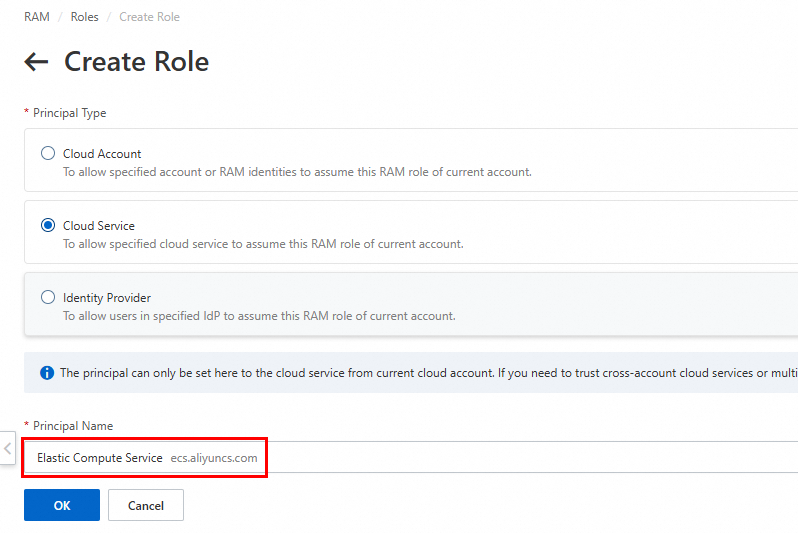Open the RAM breadcrumb link
Viewport: 798px width, 533px height.
37,17
